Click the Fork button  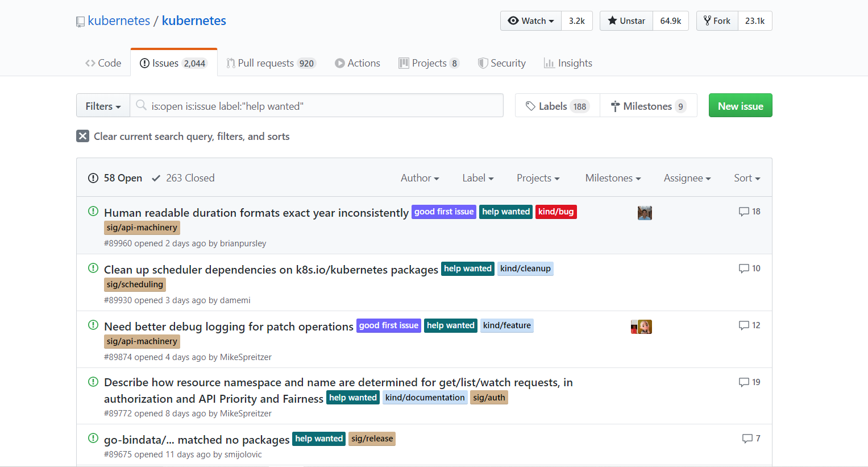point(717,21)
